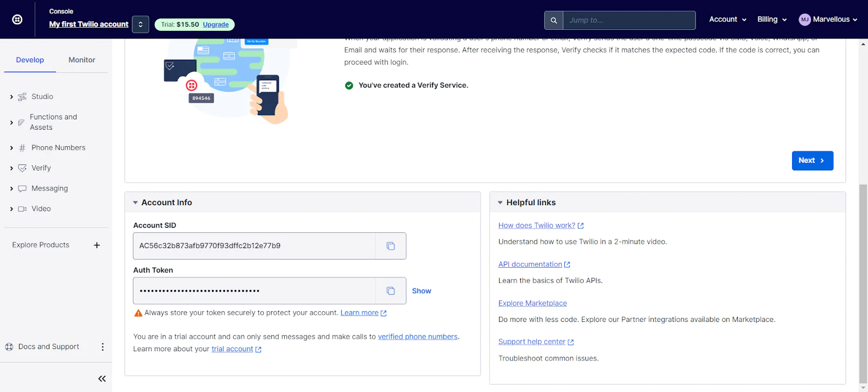
Task: Open Studio in sidebar
Action: tap(42, 97)
